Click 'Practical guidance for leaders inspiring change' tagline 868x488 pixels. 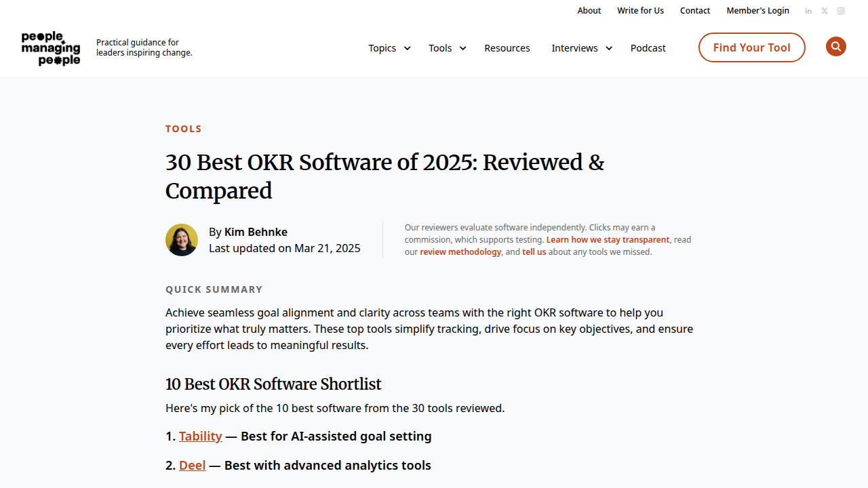144,47
